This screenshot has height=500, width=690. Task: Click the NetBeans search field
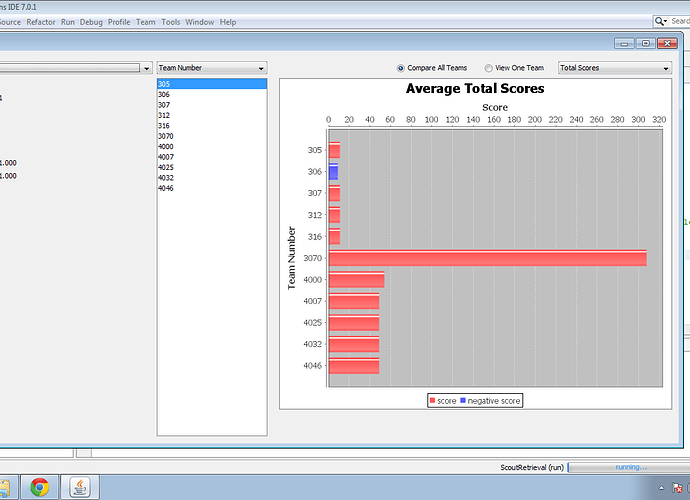click(679, 21)
